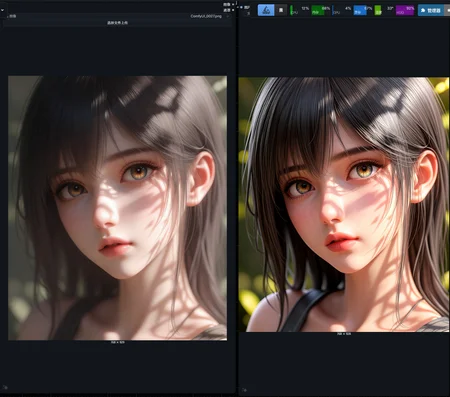
Task: Click the small icon at the left panel's bottom-left corner
Action: tap(5, 387)
